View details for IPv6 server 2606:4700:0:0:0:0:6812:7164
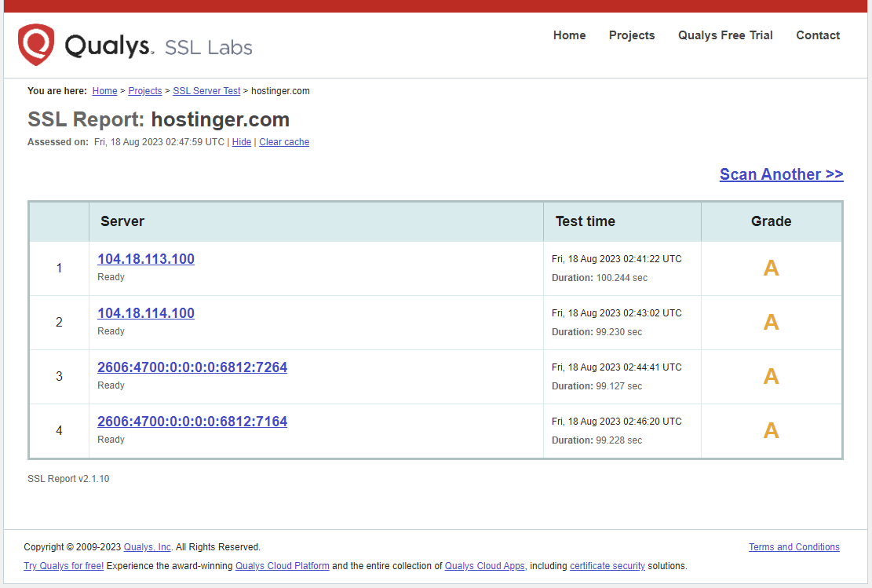This screenshot has width=872, height=588. (x=192, y=421)
